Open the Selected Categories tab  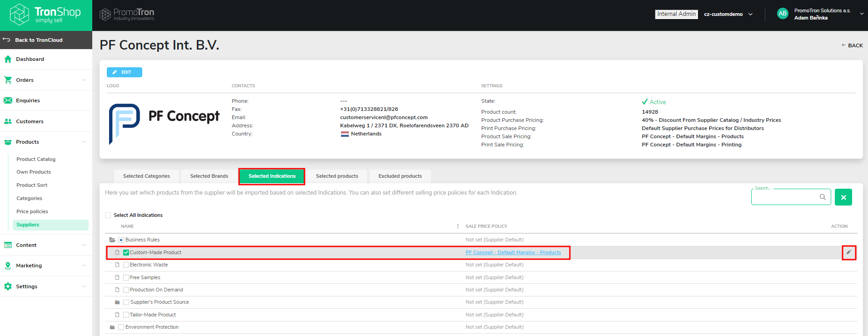click(x=146, y=176)
